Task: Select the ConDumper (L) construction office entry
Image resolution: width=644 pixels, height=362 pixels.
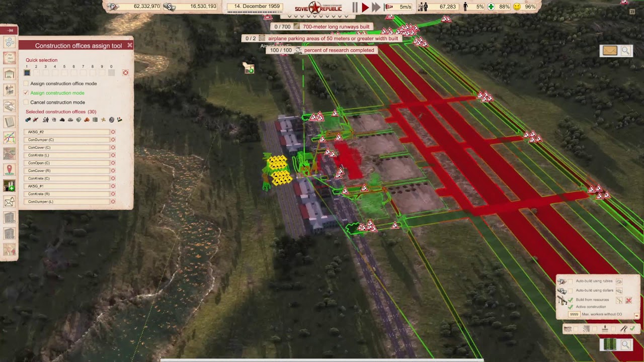Action: pos(67,202)
